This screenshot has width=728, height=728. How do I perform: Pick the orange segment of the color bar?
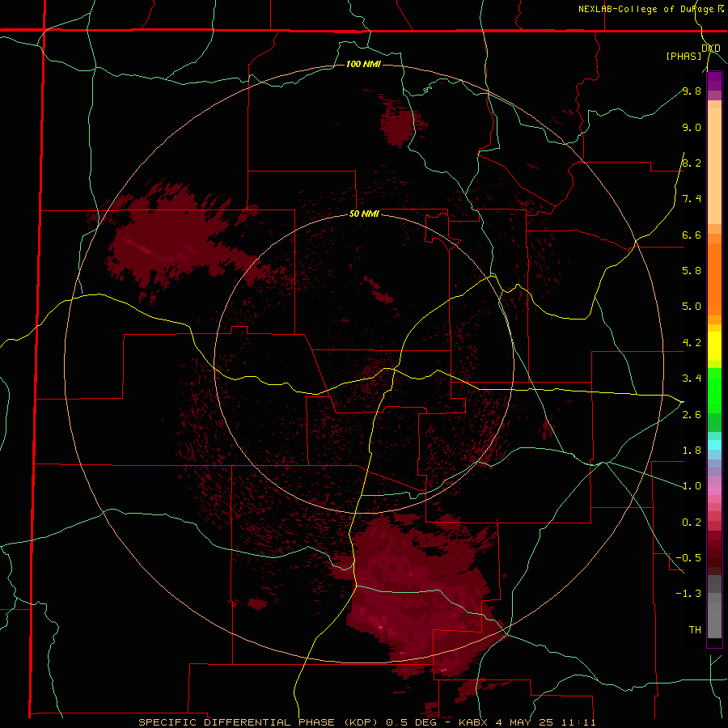point(714,280)
